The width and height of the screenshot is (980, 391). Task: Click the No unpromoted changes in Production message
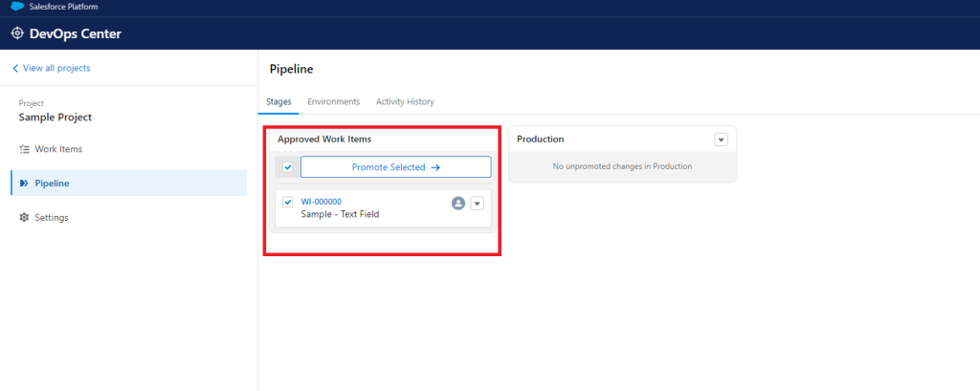[x=622, y=166]
